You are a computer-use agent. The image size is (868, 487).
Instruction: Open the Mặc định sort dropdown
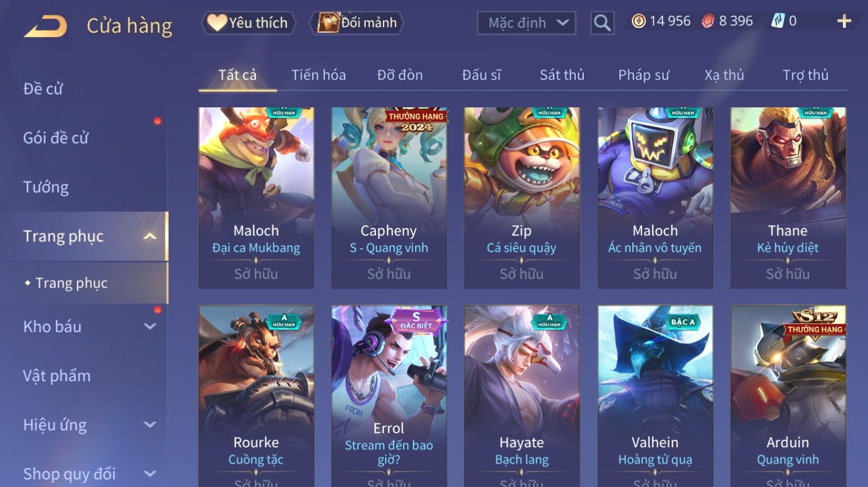click(x=526, y=23)
